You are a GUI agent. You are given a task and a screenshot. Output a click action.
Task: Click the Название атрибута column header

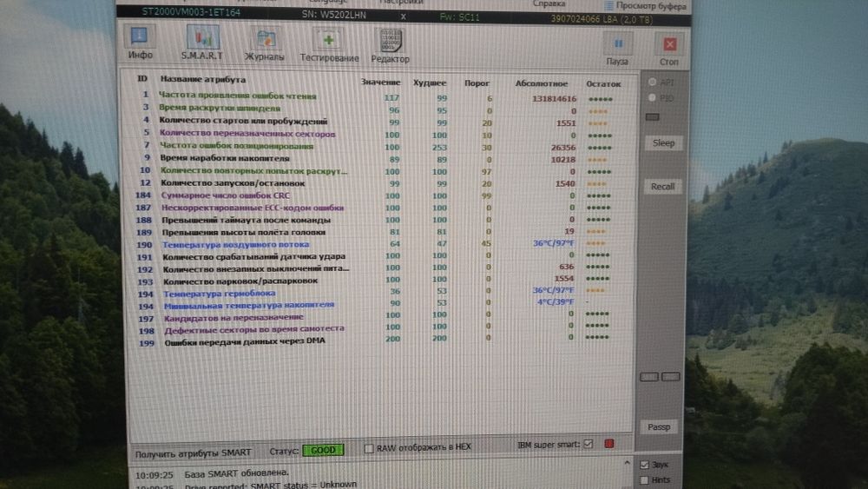click(x=202, y=79)
